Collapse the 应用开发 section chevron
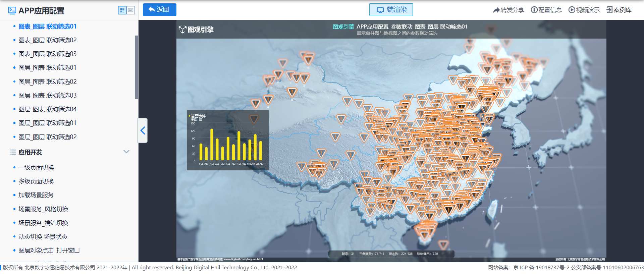Image resolution: width=644 pixels, height=276 pixels. (126, 152)
